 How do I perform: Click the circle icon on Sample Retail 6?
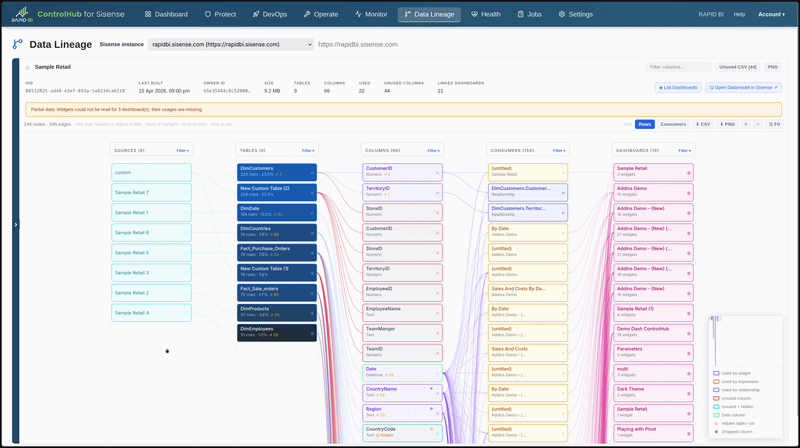tap(186, 233)
